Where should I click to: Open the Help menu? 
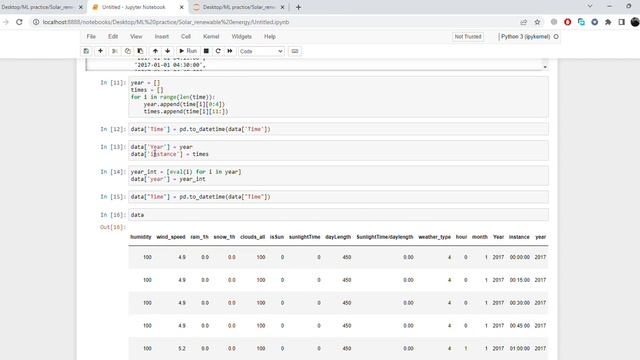click(x=270, y=36)
